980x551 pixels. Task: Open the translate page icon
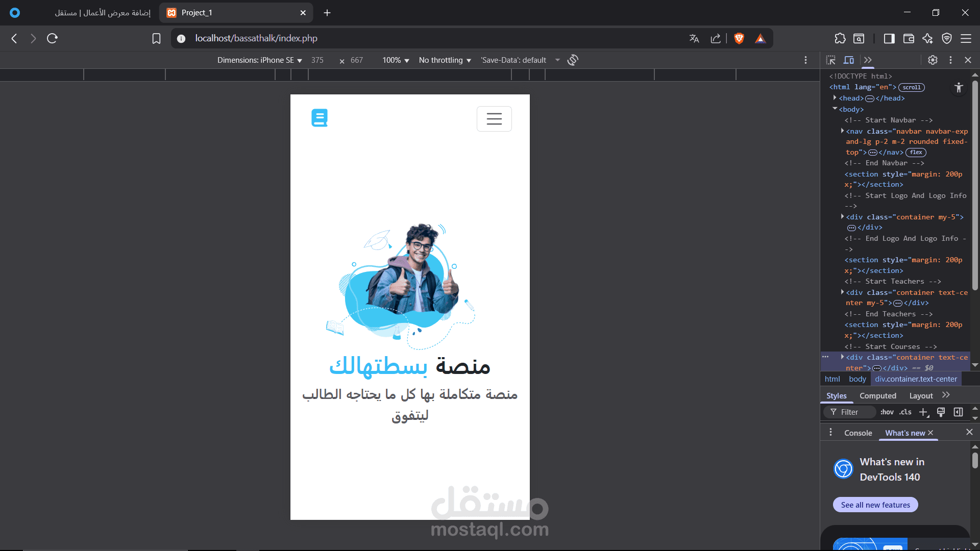click(694, 39)
